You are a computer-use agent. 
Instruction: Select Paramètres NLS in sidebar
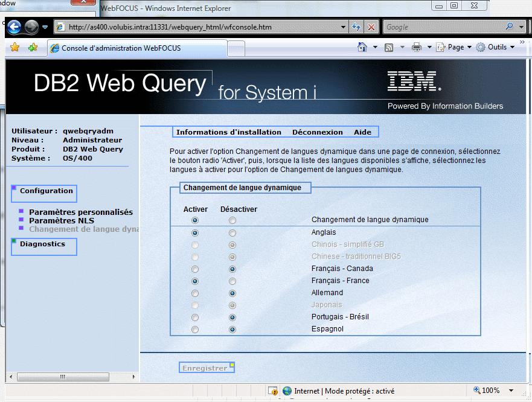click(x=62, y=220)
